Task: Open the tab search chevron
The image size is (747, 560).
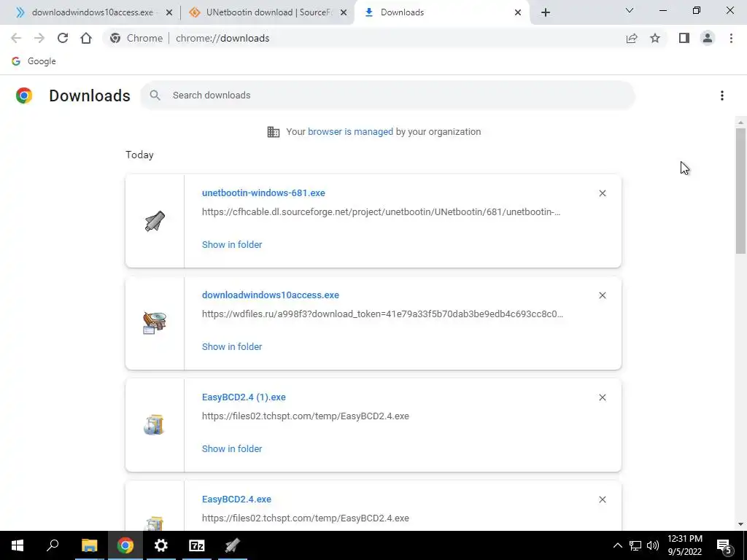Action: tap(630, 10)
